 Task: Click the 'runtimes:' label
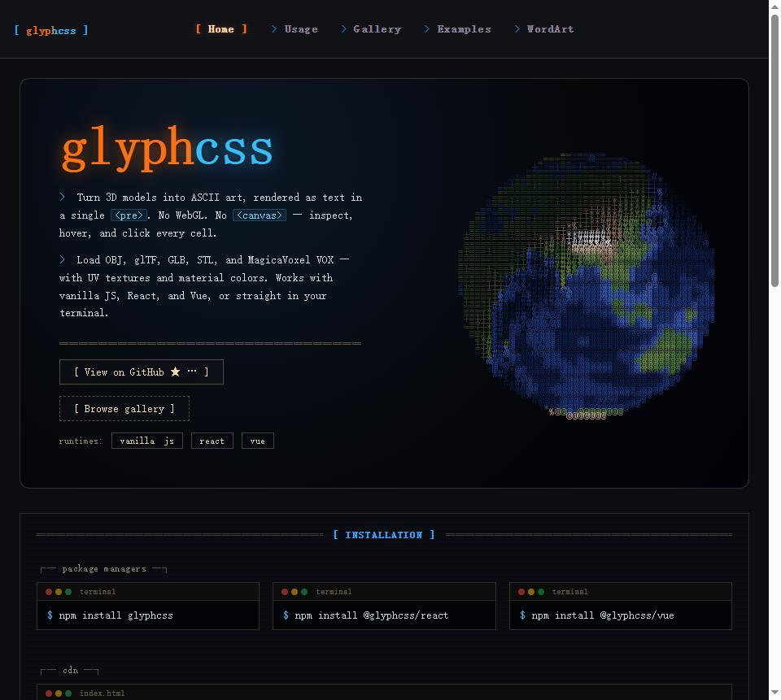(x=81, y=441)
